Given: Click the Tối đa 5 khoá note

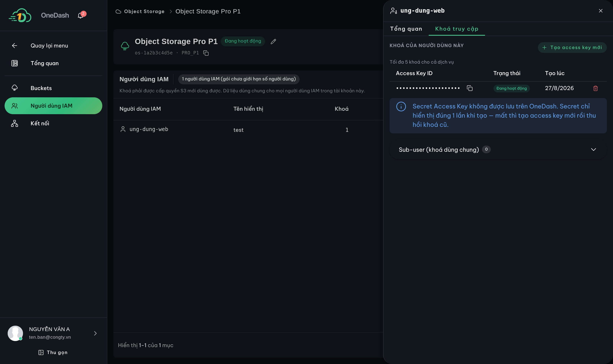Looking at the screenshot, I should click(421, 62).
